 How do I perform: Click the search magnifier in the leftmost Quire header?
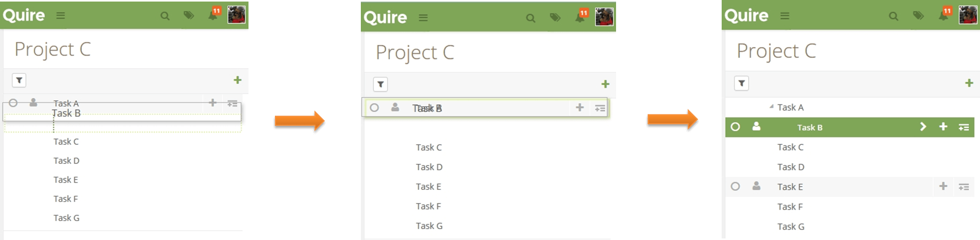[165, 16]
